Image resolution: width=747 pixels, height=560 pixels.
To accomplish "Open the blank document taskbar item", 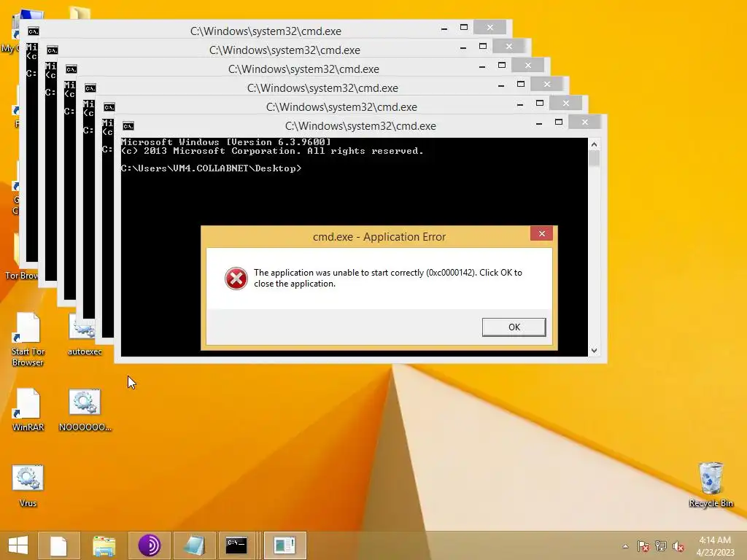I will point(58,545).
